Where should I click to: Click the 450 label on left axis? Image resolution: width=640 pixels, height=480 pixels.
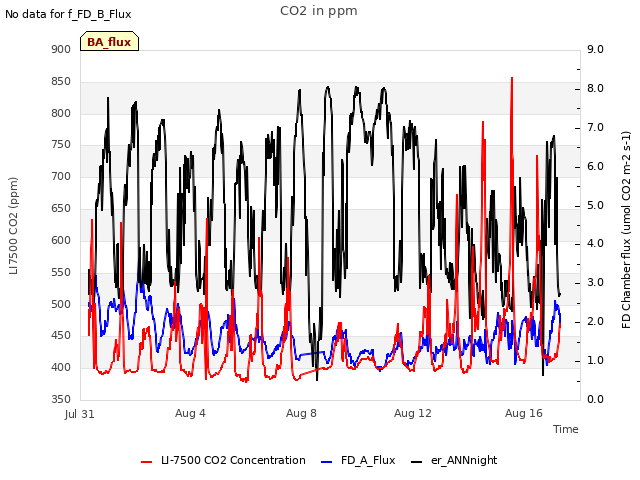tap(61, 336)
